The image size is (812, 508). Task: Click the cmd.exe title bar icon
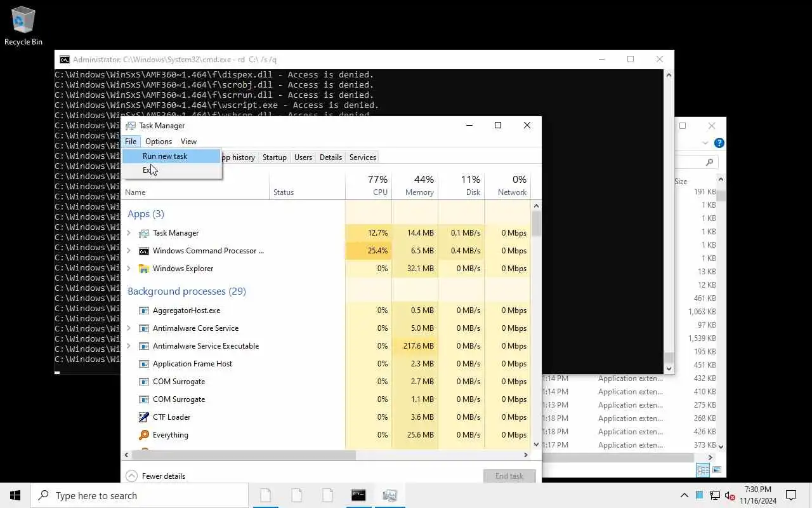point(65,60)
